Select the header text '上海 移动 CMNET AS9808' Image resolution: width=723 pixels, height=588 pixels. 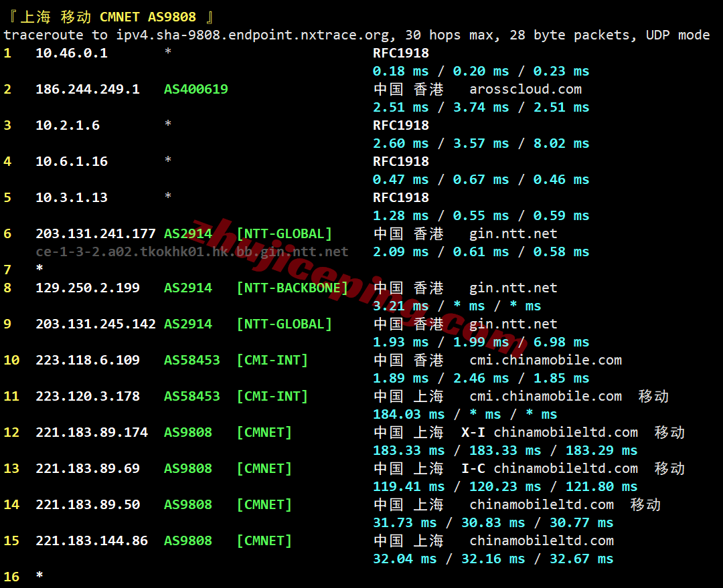tap(108, 17)
